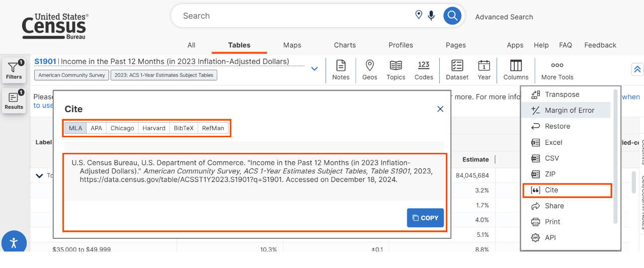Collapse the Total row expander chevron

[x=39, y=175]
